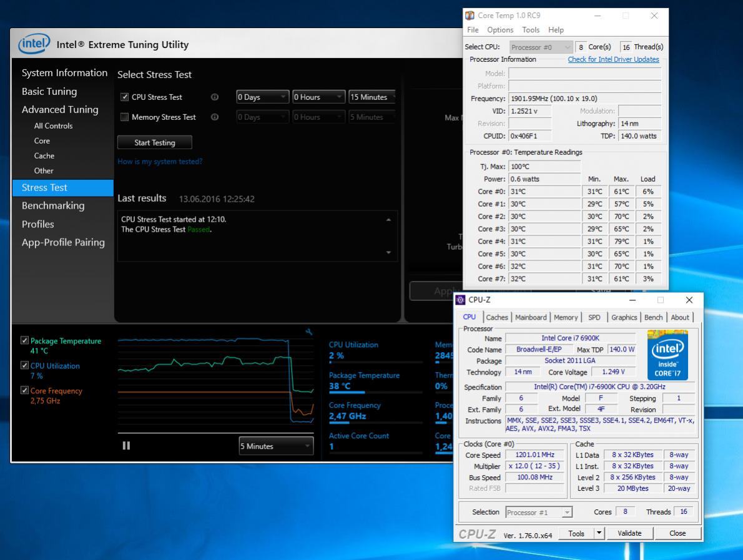Click CPU-Z Specification field
The height and width of the screenshot is (560, 743).
[600, 386]
